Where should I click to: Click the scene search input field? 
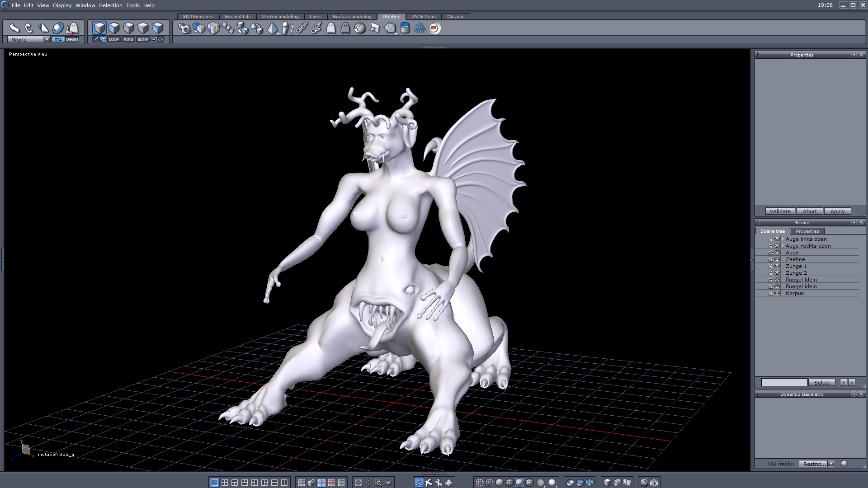pyautogui.click(x=784, y=383)
